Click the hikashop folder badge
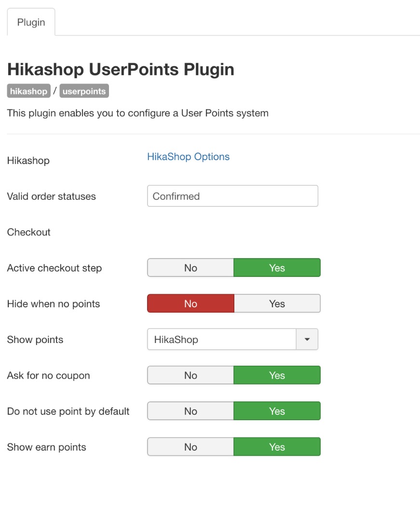420x521 pixels. [28, 91]
